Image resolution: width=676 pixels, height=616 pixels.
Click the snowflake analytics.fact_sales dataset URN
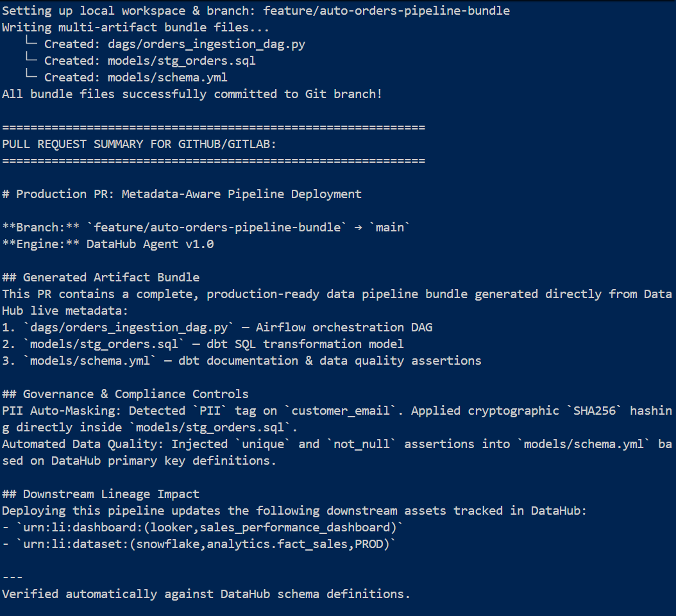point(206,544)
